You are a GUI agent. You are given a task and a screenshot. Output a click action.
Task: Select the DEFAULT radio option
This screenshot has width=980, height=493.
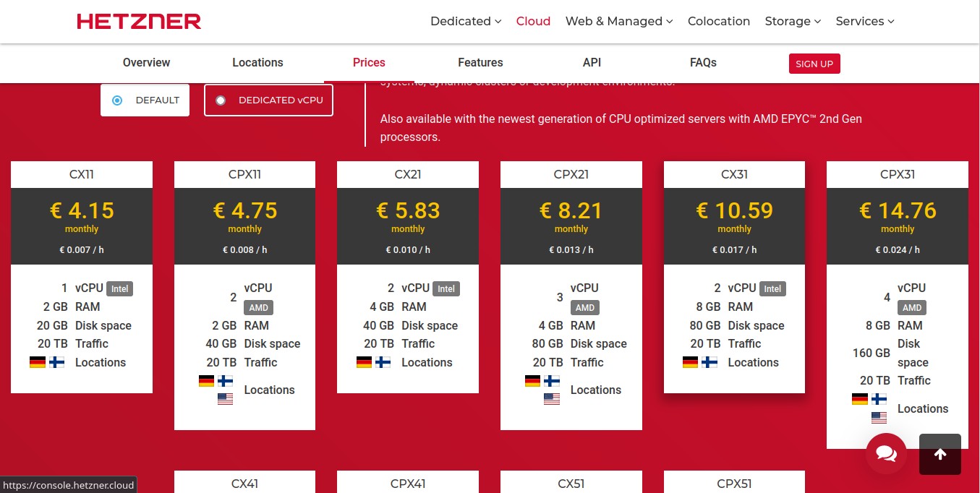[145, 100]
